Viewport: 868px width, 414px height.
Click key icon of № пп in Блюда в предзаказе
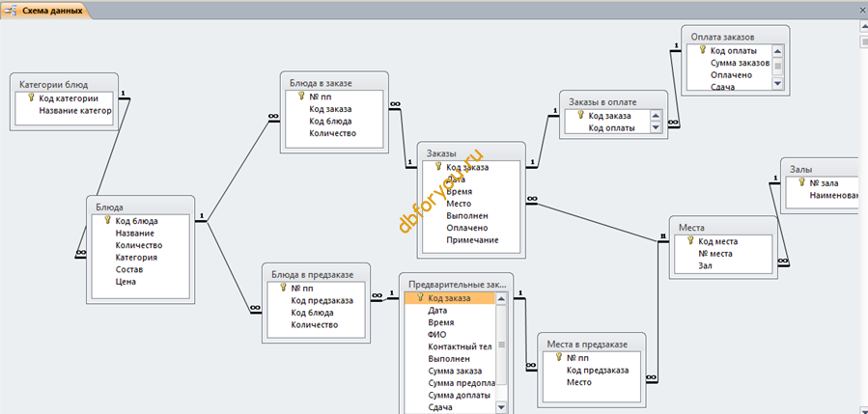tap(284, 289)
